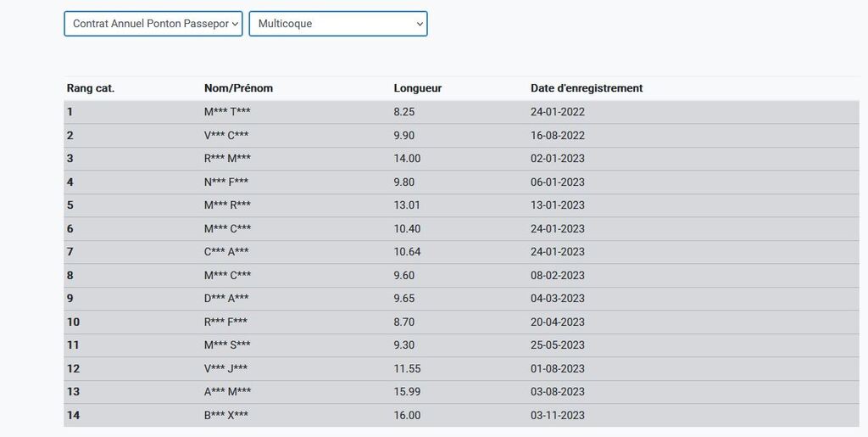The width and height of the screenshot is (868, 437).
Task: Select the name V*** C*** in row 2
Action: [x=226, y=136]
